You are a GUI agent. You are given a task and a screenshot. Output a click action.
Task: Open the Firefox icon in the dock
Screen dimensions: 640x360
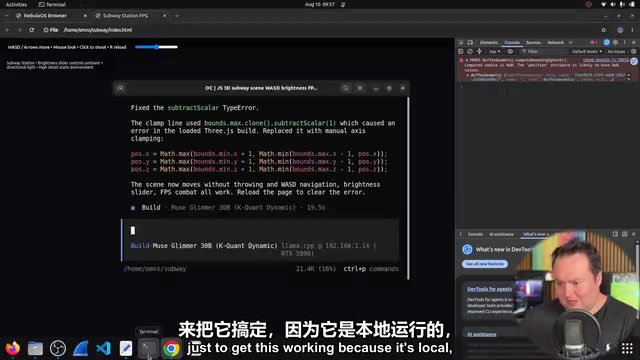coord(13,348)
